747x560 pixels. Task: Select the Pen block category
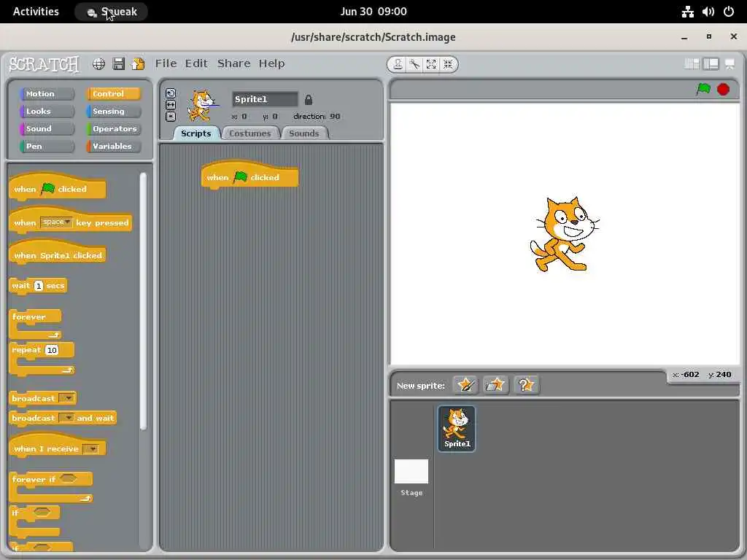[x=47, y=146]
